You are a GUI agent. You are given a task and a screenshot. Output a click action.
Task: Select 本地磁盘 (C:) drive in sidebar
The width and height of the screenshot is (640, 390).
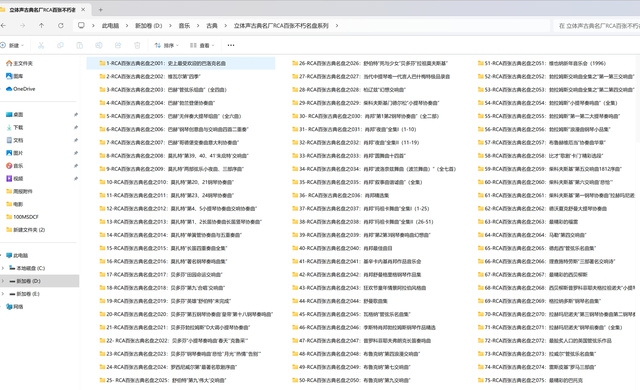click(x=27, y=268)
